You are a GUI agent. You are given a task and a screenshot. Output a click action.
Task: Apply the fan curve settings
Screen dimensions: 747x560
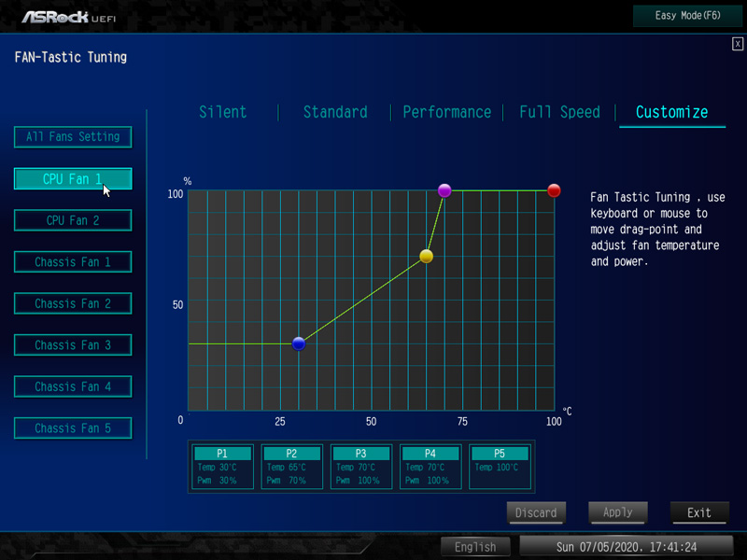[618, 512]
